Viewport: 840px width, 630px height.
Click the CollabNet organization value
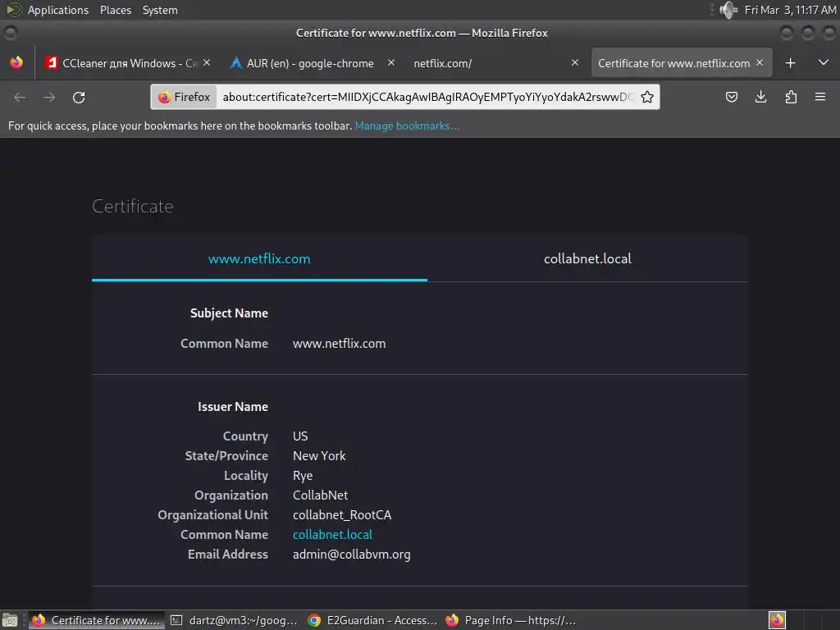click(321, 495)
